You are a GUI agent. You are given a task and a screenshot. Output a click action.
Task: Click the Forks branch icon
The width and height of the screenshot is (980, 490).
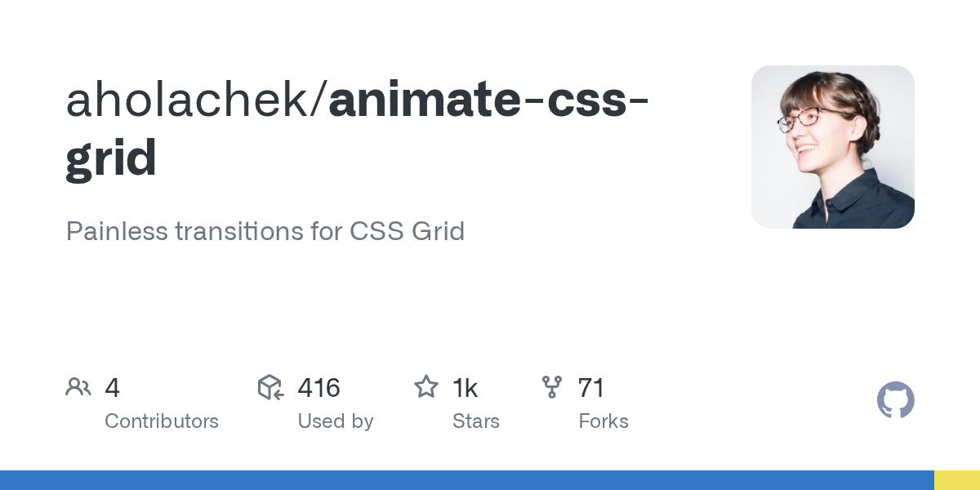(552, 387)
